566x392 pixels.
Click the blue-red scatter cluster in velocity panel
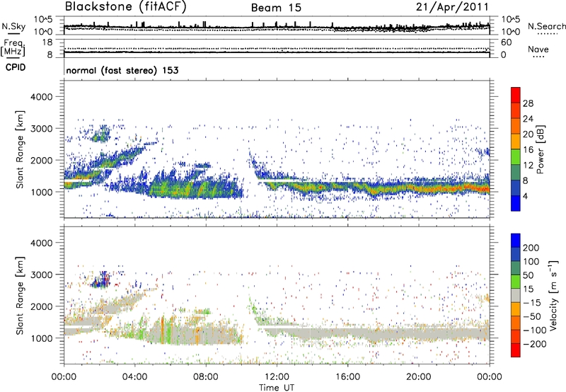click(x=101, y=279)
